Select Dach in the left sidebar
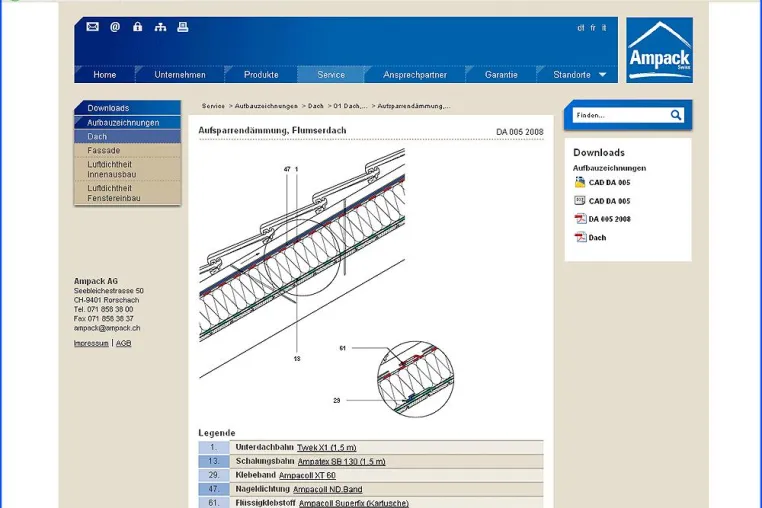The height and width of the screenshot is (508, 762). 127,137
